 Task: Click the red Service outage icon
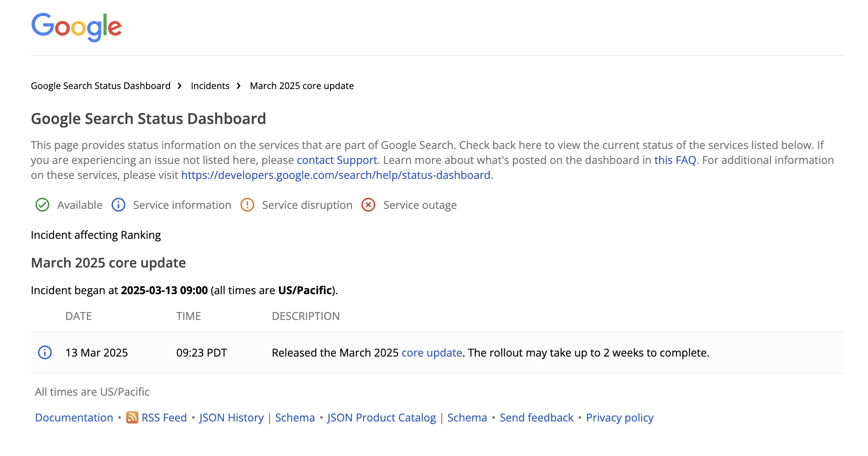[368, 205]
